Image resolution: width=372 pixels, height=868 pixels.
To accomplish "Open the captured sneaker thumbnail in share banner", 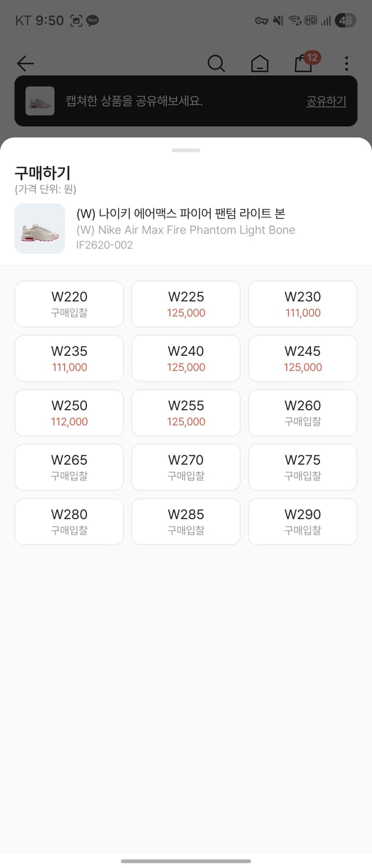I will pos(39,101).
